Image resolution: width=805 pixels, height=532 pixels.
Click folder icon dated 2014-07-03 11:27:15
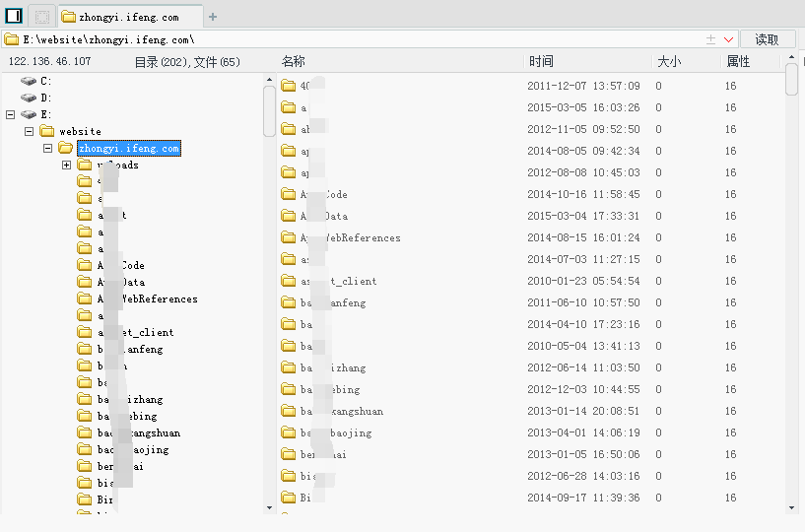(289, 259)
